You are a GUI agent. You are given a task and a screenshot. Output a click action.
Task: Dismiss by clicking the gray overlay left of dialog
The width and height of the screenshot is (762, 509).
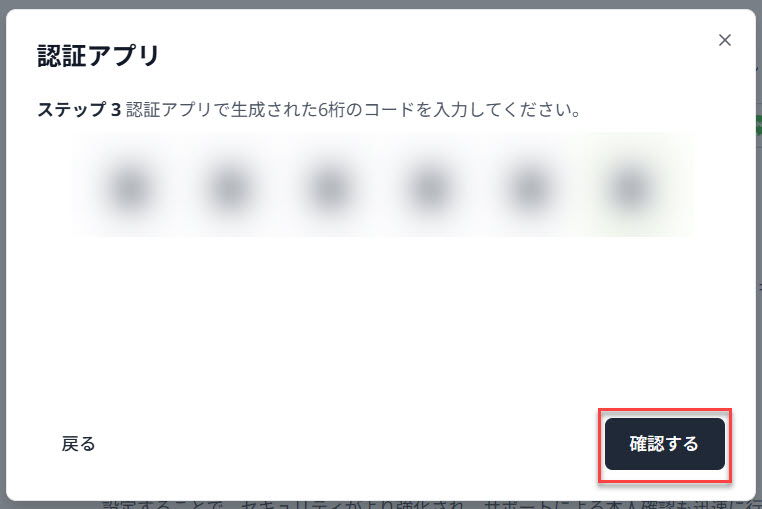point(2,254)
